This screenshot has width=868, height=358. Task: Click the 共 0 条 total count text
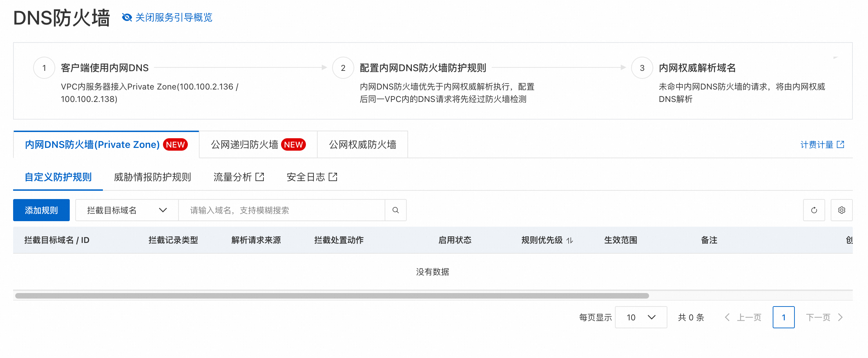point(691,317)
